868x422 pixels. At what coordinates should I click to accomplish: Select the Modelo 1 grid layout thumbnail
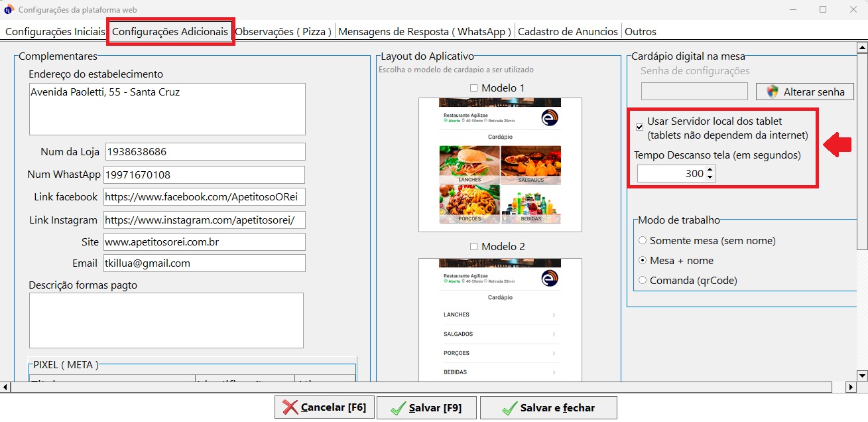click(500, 165)
